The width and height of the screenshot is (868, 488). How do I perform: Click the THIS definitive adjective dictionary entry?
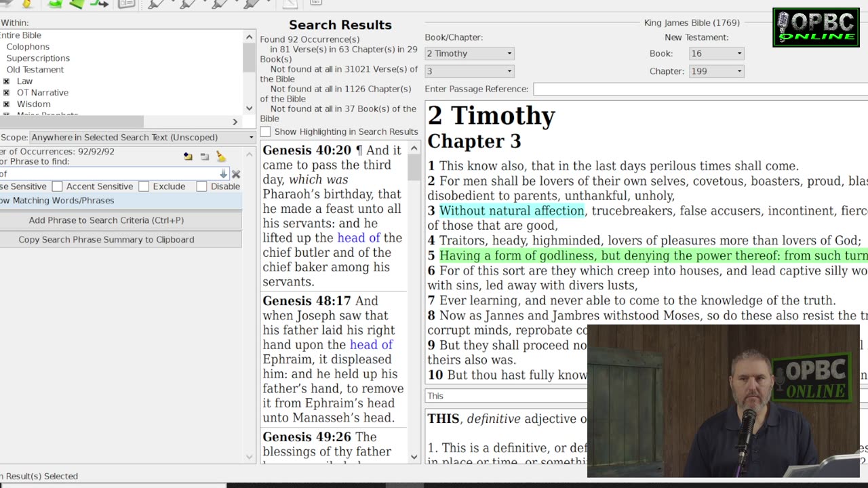pyautogui.click(x=507, y=419)
